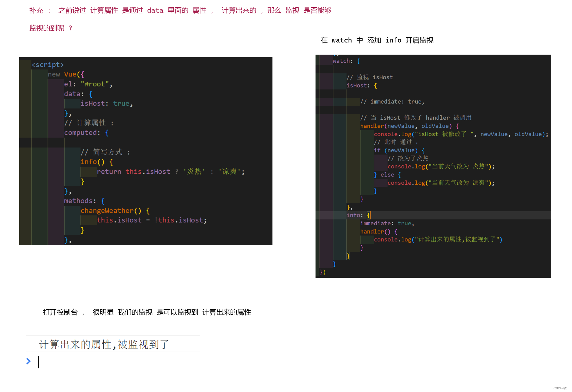Click console.log line with 'isHost 被修改了'
This screenshot has width=572, height=392.
click(x=461, y=134)
